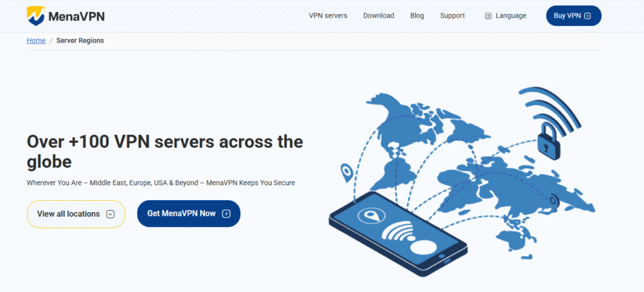The width and height of the screenshot is (644, 292).
Task: Open the VPN servers menu item
Action: [x=328, y=16]
